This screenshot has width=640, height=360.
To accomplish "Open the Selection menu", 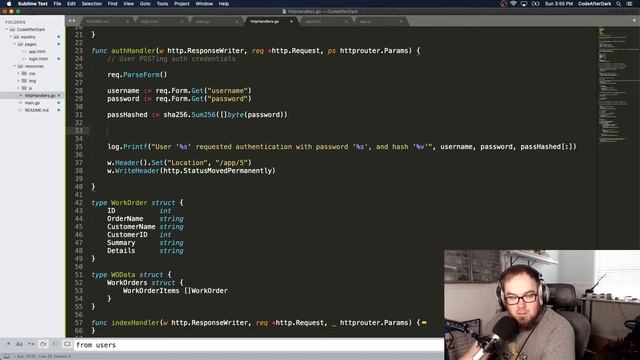I will pos(91,4).
